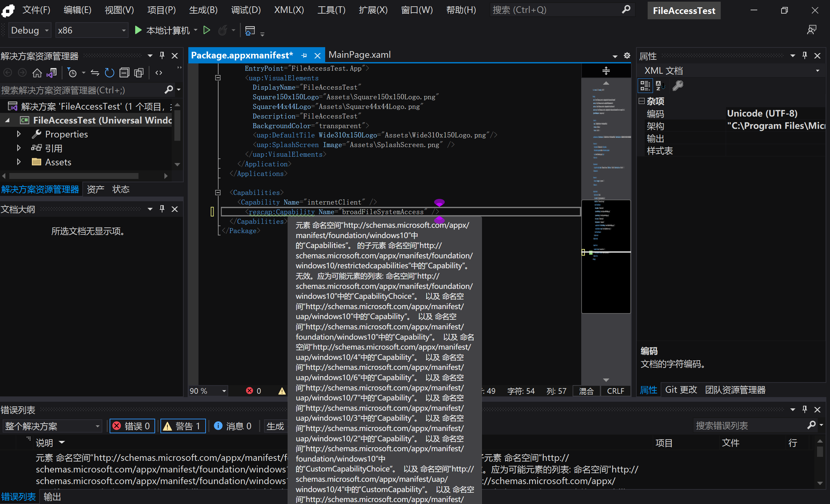Click the pending changes filter clock icon
This screenshot has height=504, width=830.
coord(72,73)
